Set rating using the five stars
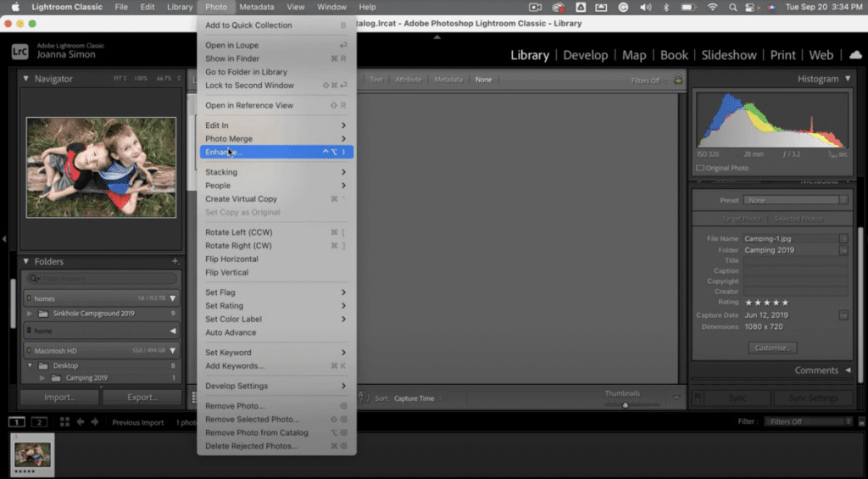Viewport: 868px width, 479px height. [766, 303]
